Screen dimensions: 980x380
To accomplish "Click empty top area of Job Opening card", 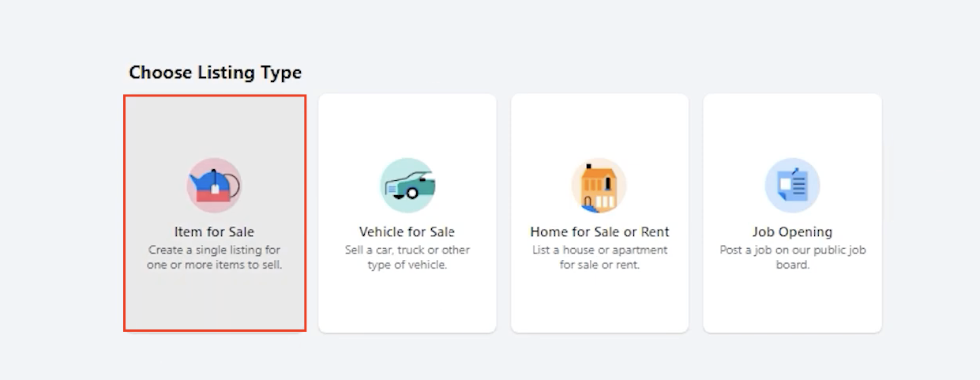I will click(x=792, y=125).
